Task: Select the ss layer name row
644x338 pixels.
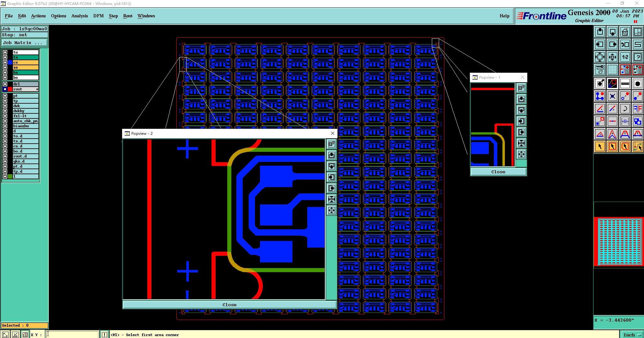Action: [25, 67]
